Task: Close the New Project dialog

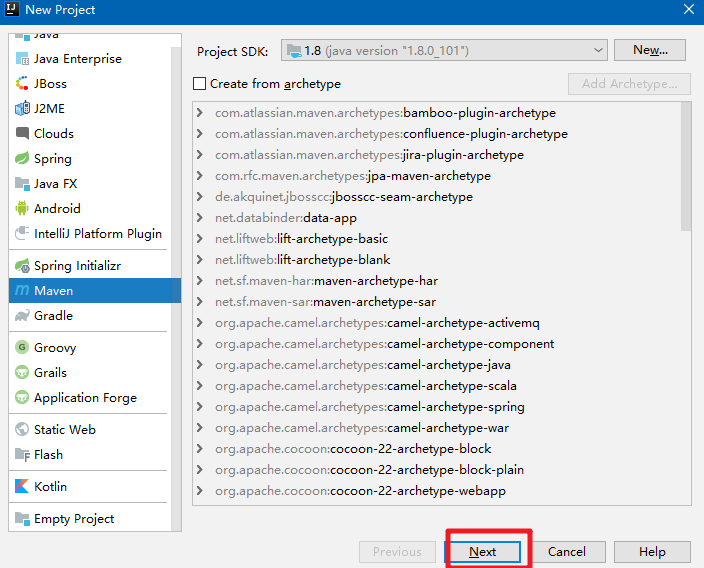Action: coord(689,9)
